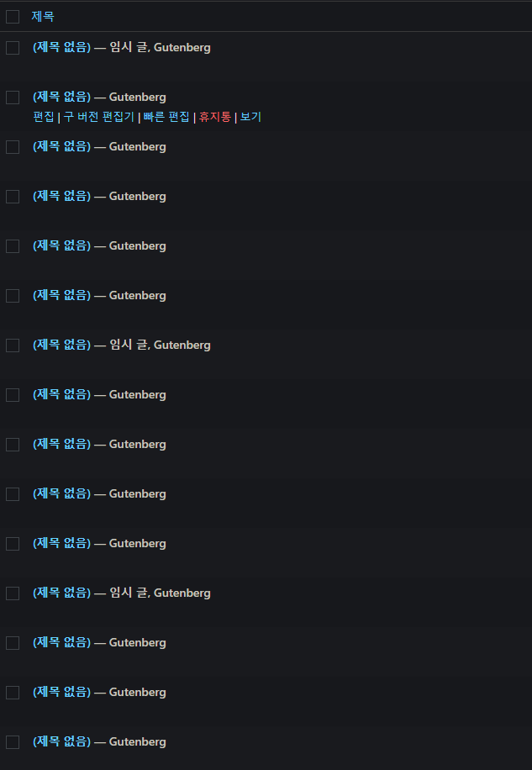
Task: Check the first 임시 글, Gutenberg post checkbox
Action: click(13, 48)
